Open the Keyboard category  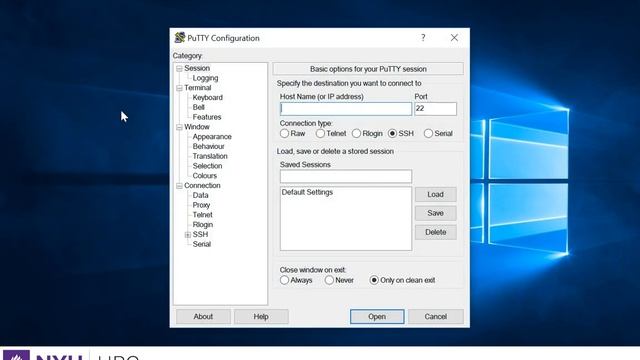(207, 98)
